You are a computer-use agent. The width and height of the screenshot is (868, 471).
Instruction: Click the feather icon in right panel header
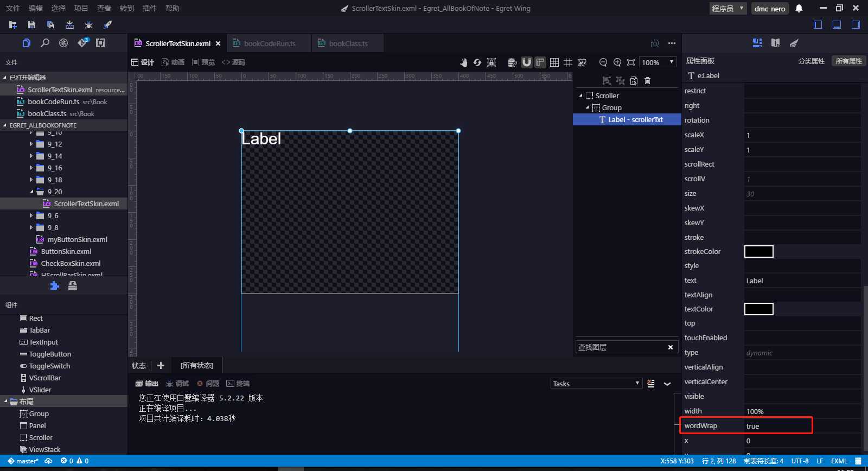click(x=794, y=43)
